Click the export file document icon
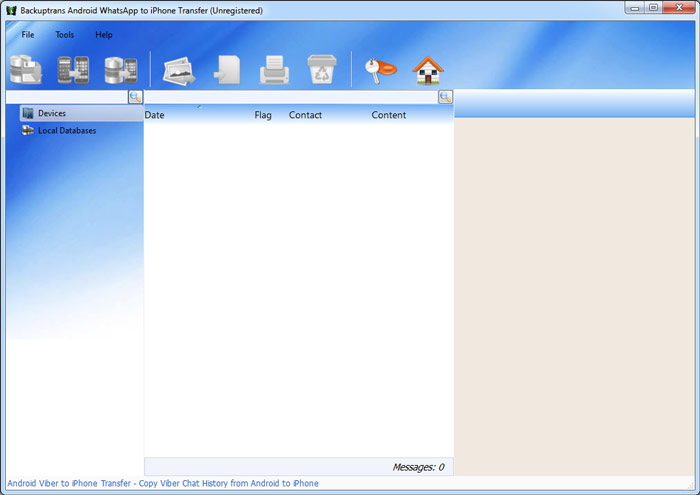 click(227, 70)
